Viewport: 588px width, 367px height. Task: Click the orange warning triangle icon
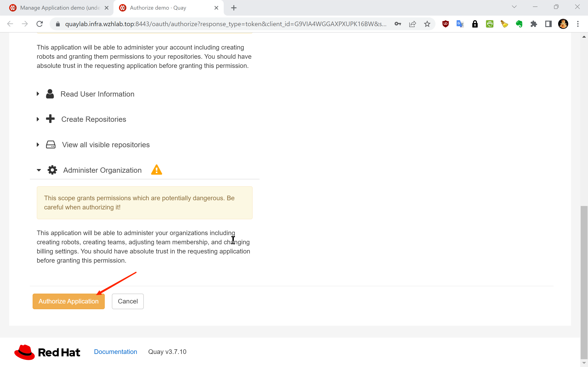pos(156,170)
